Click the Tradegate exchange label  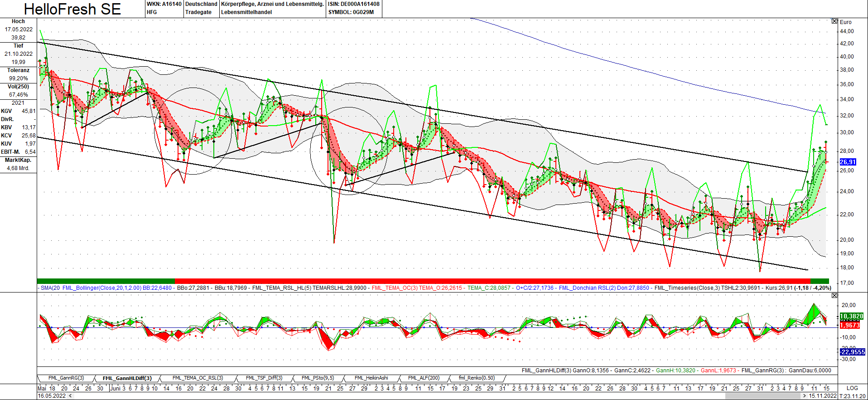point(198,12)
